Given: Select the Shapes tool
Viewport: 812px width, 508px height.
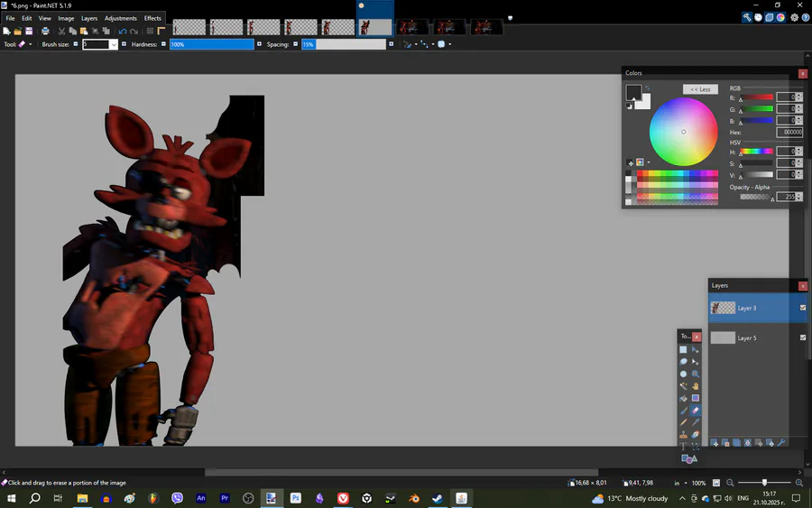Looking at the screenshot, I should (689, 458).
